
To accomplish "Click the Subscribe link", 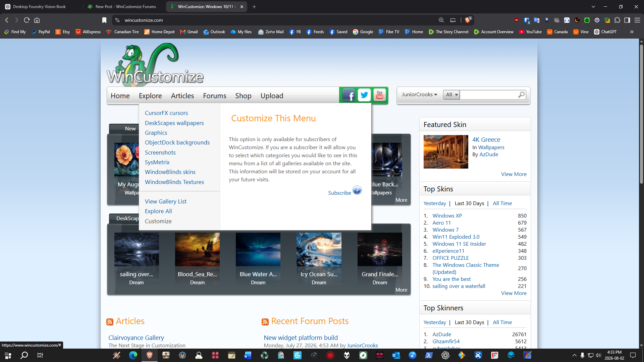I will (x=339, y=193).
